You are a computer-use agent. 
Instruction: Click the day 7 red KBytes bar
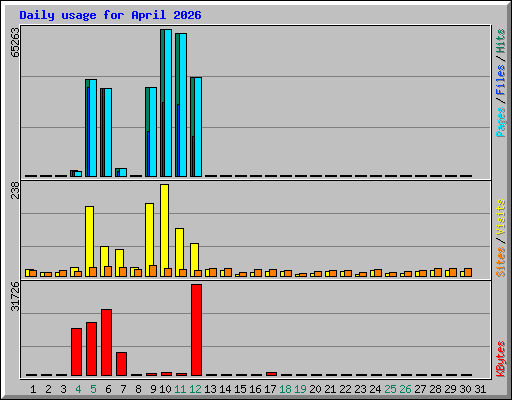pyautogui.click(x=121, y=364)
